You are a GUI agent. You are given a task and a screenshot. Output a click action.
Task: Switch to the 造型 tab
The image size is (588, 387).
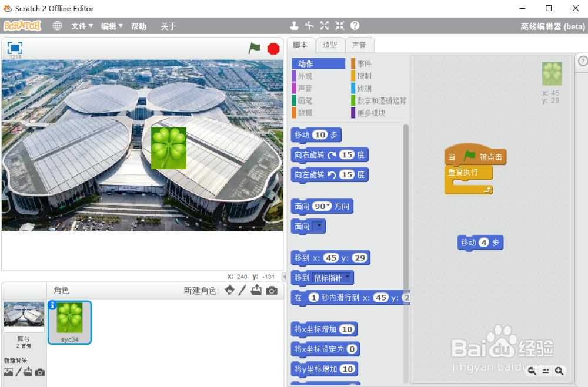click(x=330, y=45)
